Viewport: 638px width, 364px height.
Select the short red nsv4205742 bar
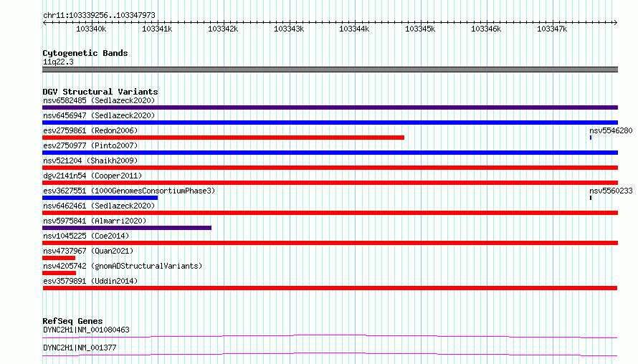(x=59, y=273)
